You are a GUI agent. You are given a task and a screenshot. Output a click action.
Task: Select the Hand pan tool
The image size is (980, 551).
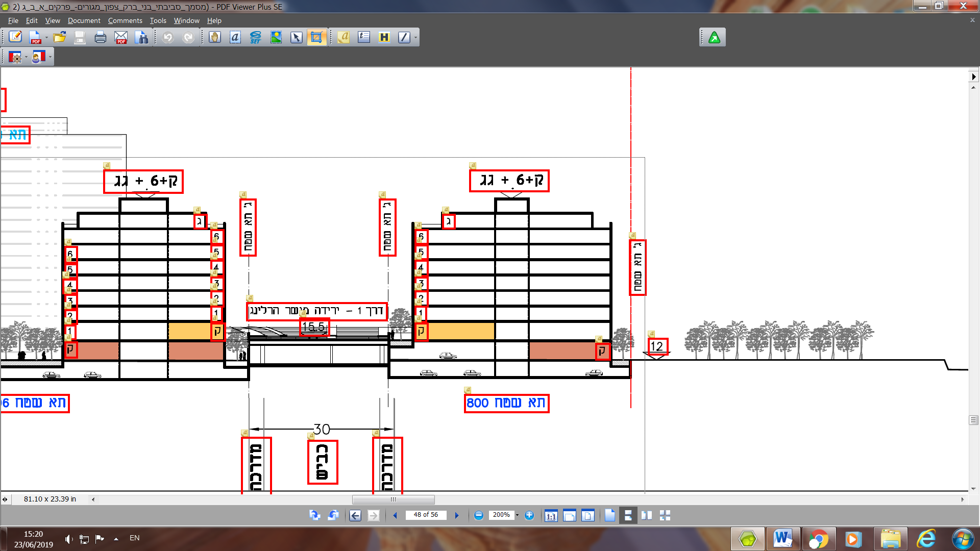215,37
